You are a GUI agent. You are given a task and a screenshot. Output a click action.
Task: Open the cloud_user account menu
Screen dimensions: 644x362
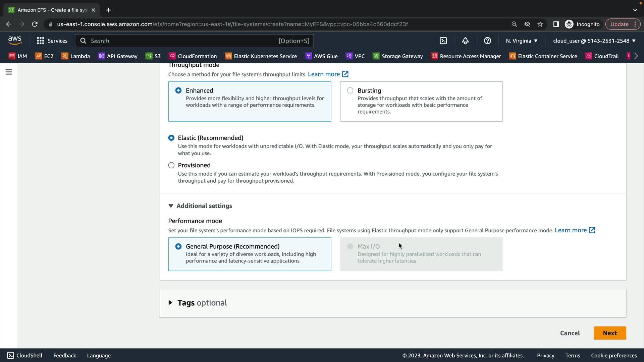click(x=594, y=41)
